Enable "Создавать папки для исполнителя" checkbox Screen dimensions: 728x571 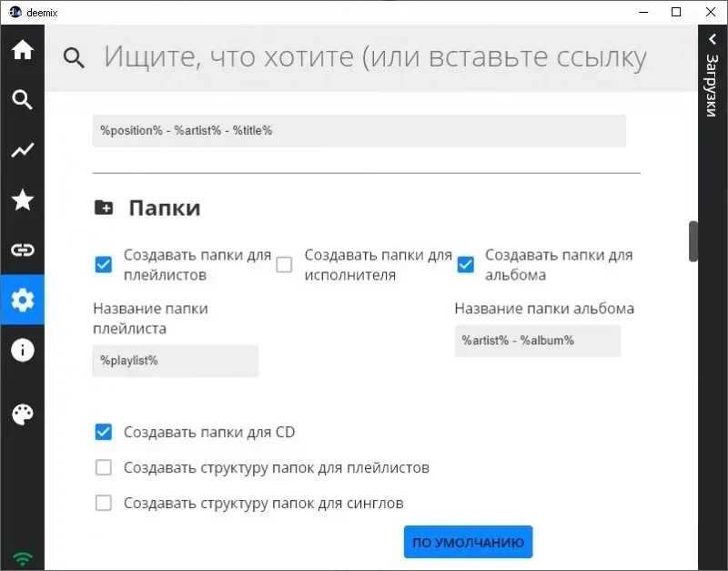click(284, 265)
